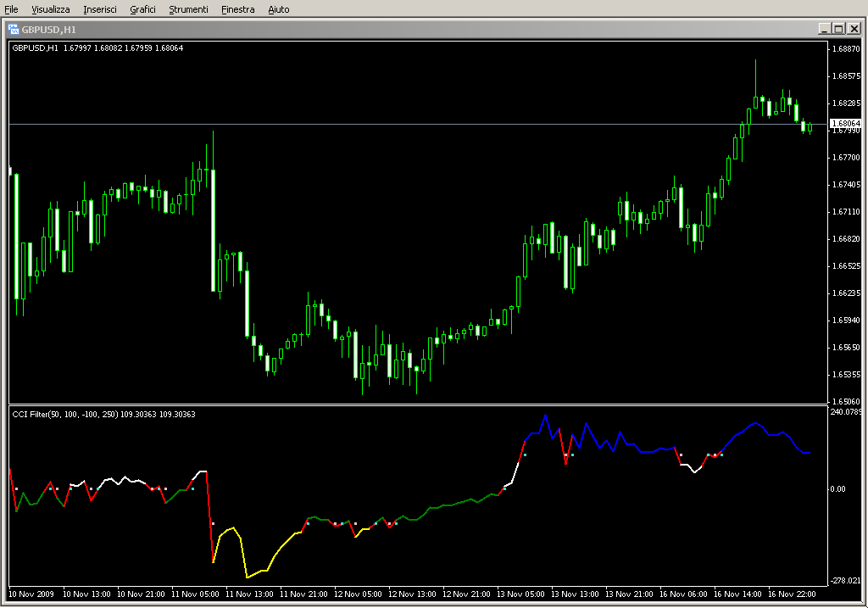Click the 13 Nov 21:00 time label
This screenshot has height=608, width=868.
[x=629, y=594]
